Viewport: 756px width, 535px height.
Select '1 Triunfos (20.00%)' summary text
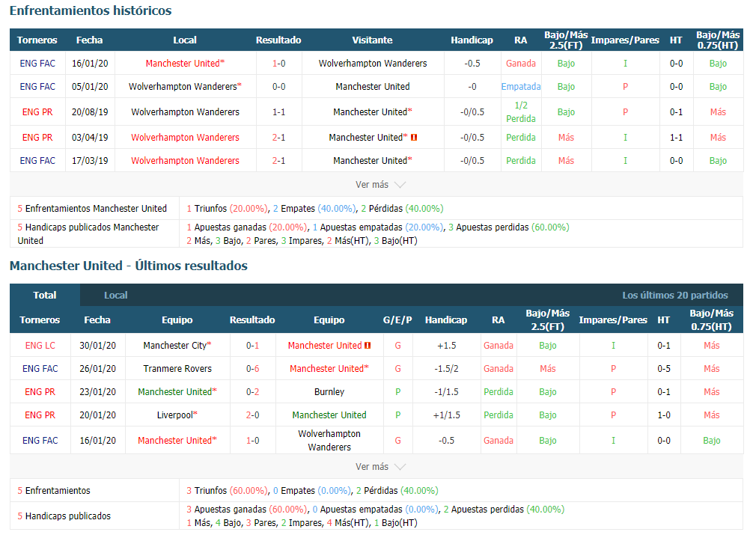point(227,208)
